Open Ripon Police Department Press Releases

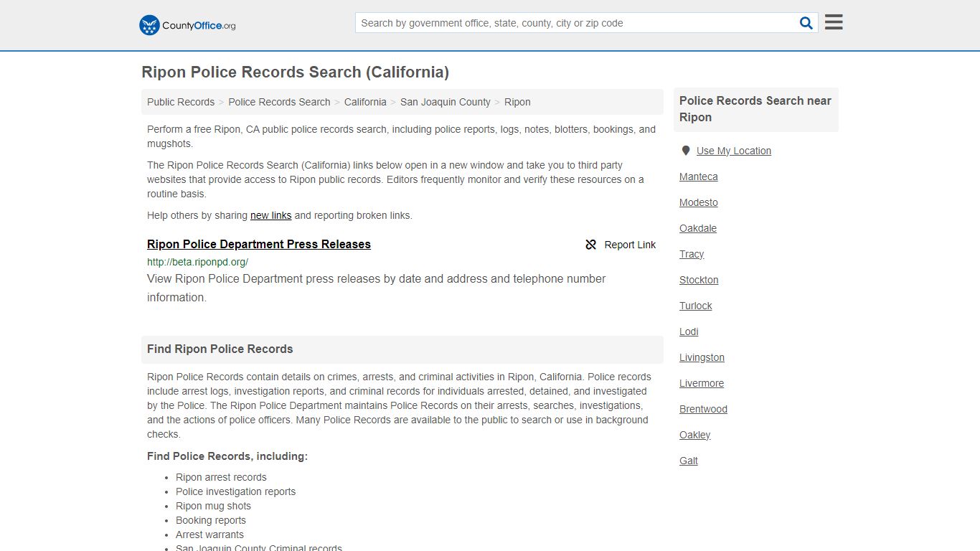pyautogui.click(x=259, y=244)
